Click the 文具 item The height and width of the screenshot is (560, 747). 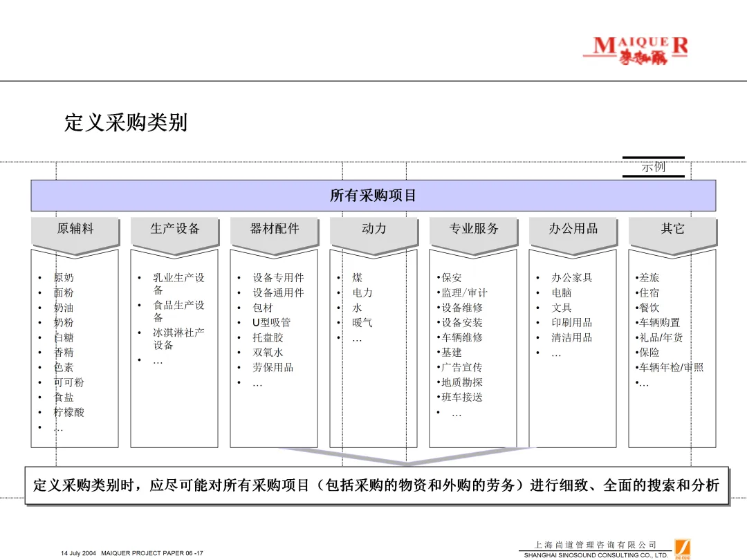pos(562,308)
